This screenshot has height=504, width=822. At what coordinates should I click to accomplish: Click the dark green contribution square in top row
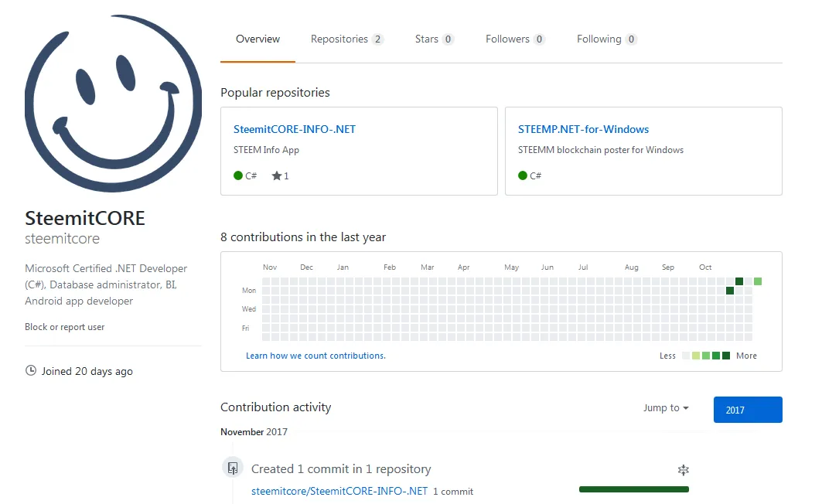pos(739,281)
